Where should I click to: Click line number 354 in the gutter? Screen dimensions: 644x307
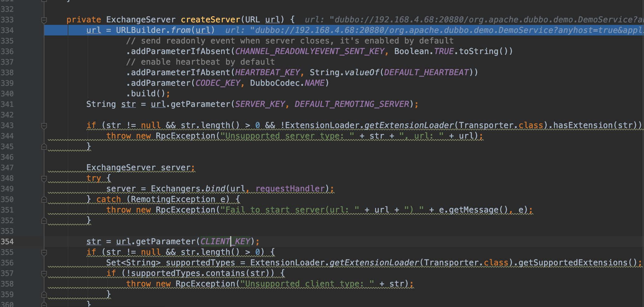click(x=7, y=241)
